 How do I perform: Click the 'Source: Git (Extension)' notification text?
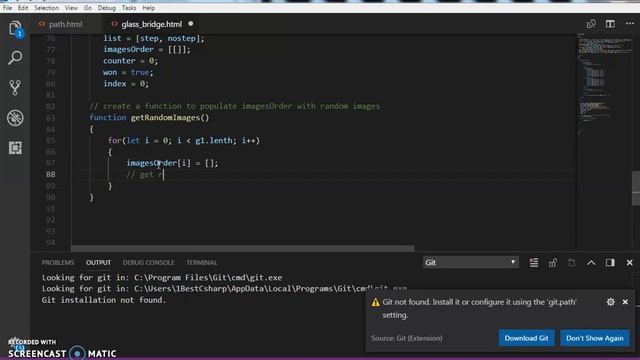tap(407, 338)
